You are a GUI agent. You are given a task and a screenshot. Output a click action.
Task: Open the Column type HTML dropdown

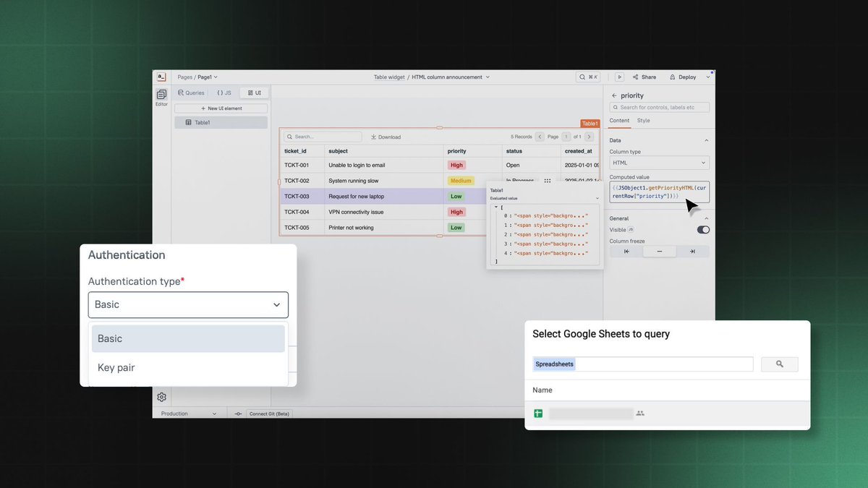click(x=660, y=163)
